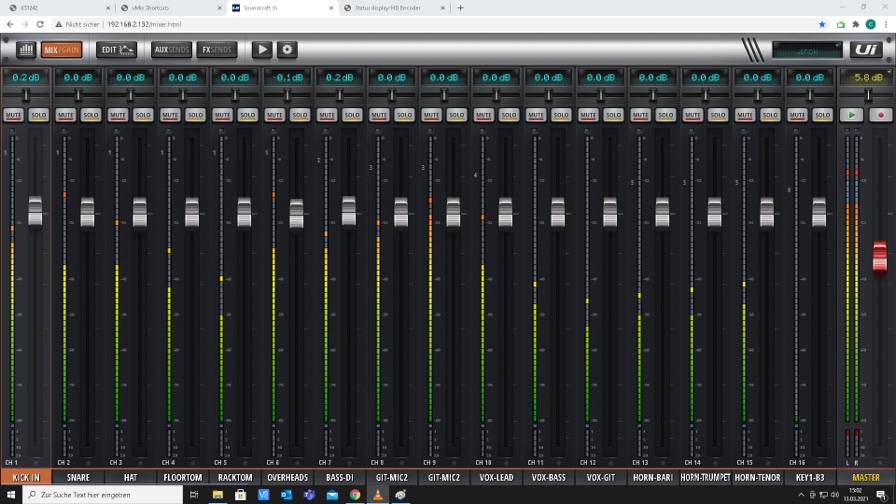Open the Chrome profile avatar
The height and width of the screenshot is (504, 896).
[x=870, y=24]
